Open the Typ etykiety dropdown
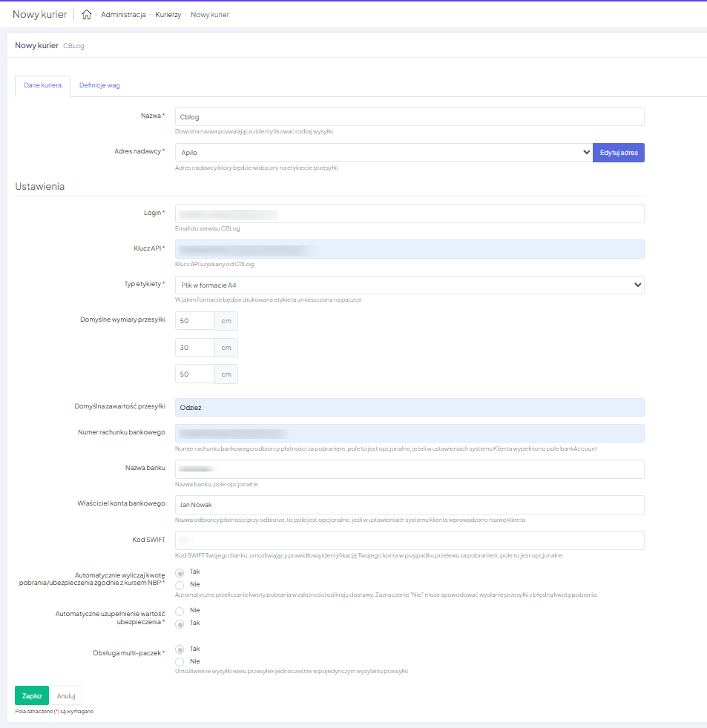Viewport: 707px width, 728px height. click(x=410, y=285)
